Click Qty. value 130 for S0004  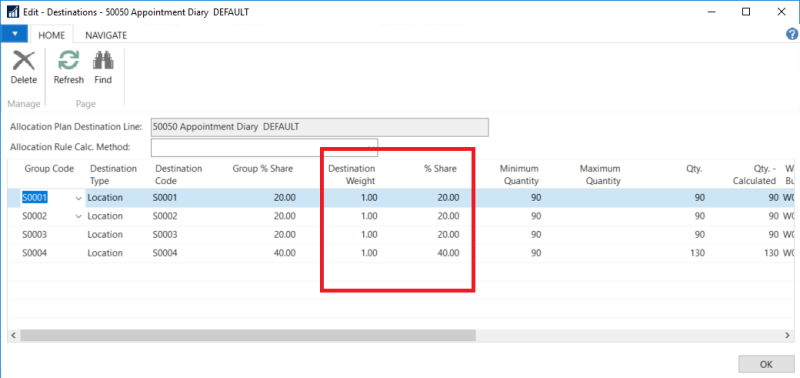[696, 253]
